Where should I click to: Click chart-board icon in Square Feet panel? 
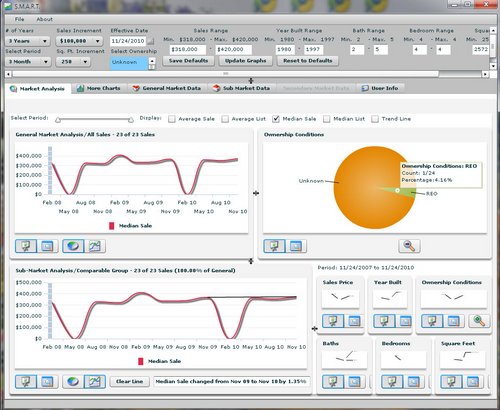[x=451, y=381]
